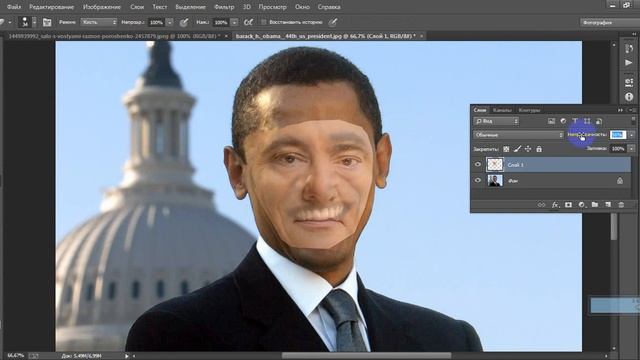The width and height of the screenshot is (640, 360).
Task: Create new layer icon at panel bottom
Action: pyautogui.click(x=608, y=205)
